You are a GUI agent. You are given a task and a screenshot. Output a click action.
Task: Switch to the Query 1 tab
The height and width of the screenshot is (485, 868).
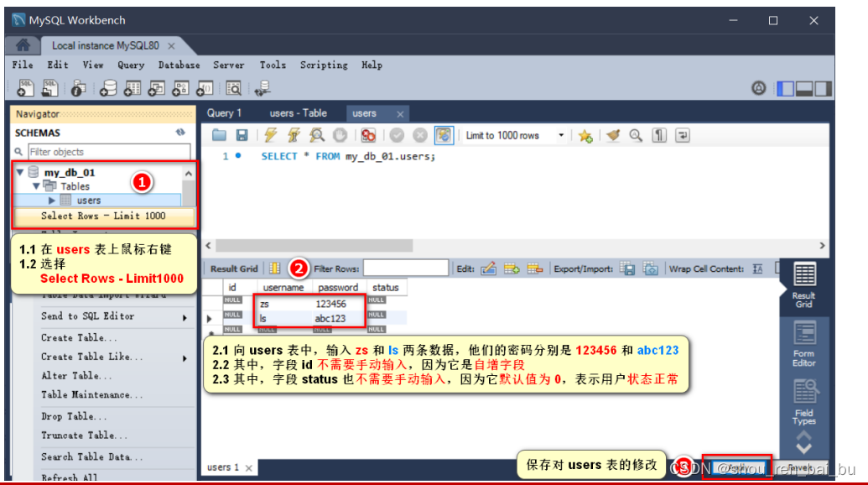pyautogui.click(x=224, y=113)
